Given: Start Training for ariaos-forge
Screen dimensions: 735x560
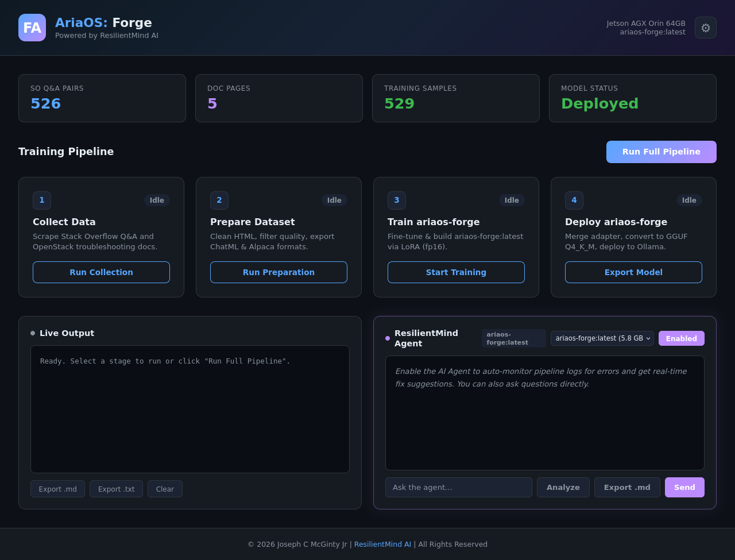Looking at the screenshot, I should click(456, 272).
